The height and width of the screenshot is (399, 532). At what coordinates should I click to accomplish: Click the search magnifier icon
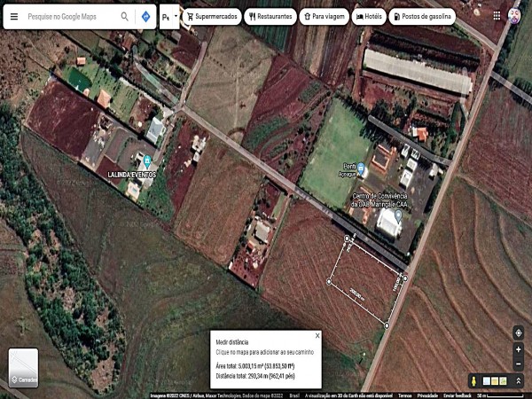click(x=124, y=17)
